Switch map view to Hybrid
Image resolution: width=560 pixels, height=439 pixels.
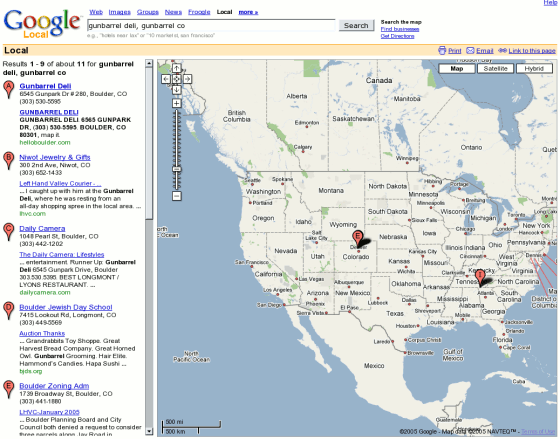[x=534, y=69]
